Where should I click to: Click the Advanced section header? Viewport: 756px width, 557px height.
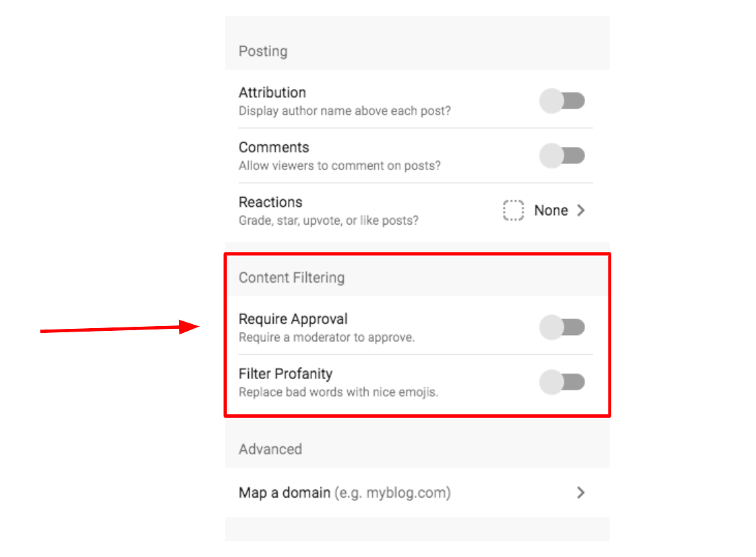(270, 449)
